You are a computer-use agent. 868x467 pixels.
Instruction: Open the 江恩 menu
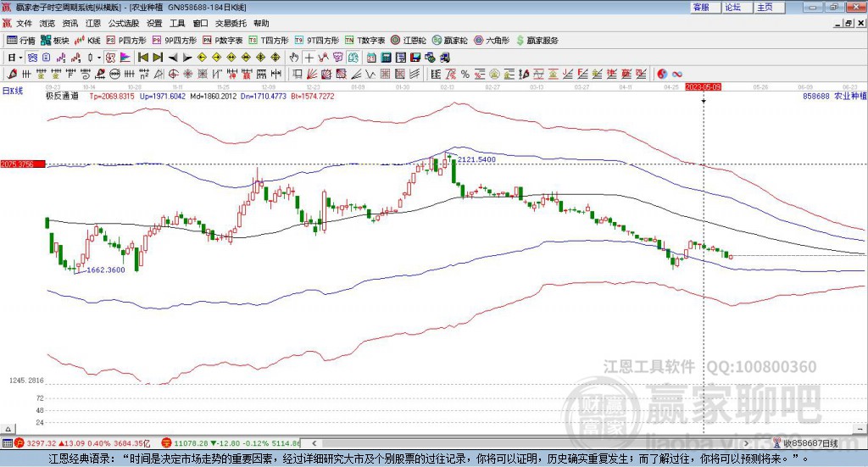93,23
